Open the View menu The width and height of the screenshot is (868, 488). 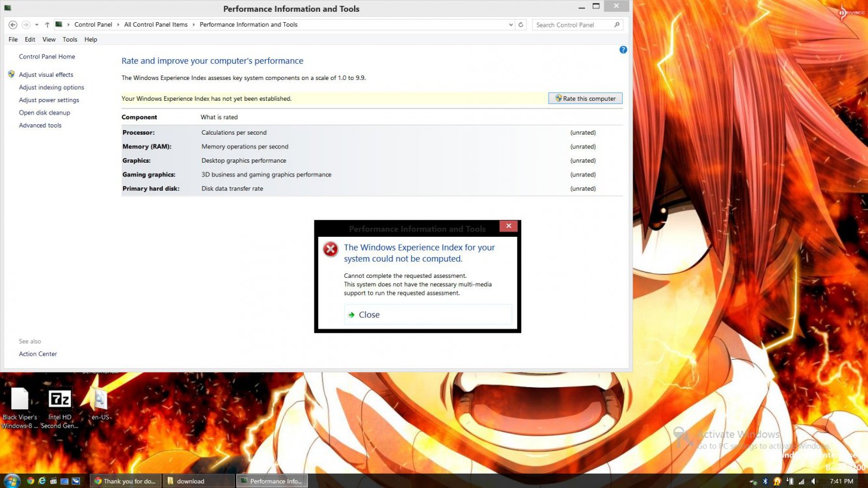[x=49, y=40]
